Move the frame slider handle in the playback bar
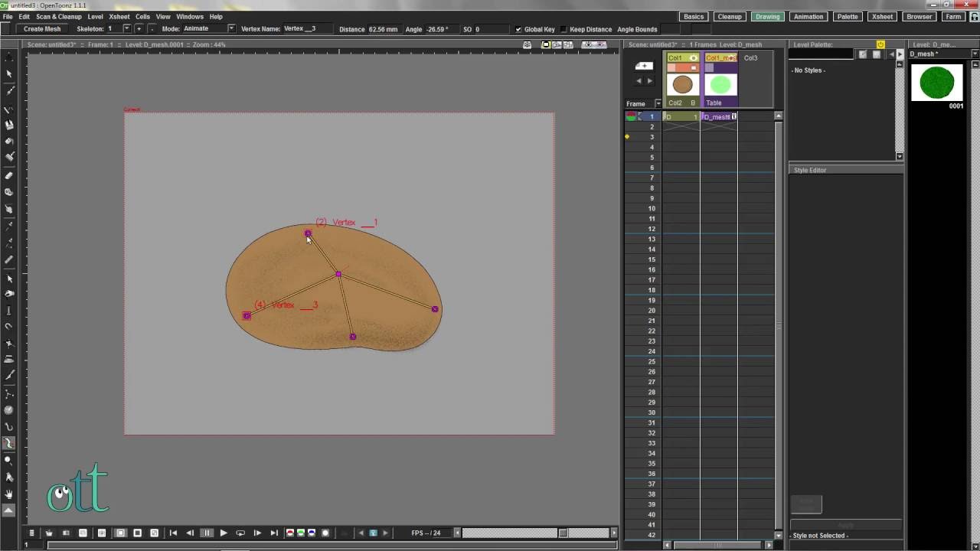 click(563, 533)
